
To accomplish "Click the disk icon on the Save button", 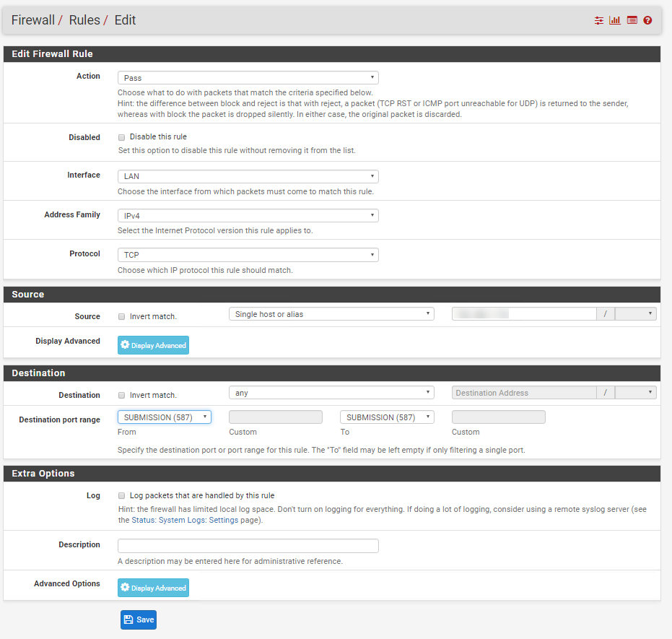I will 128,620.
